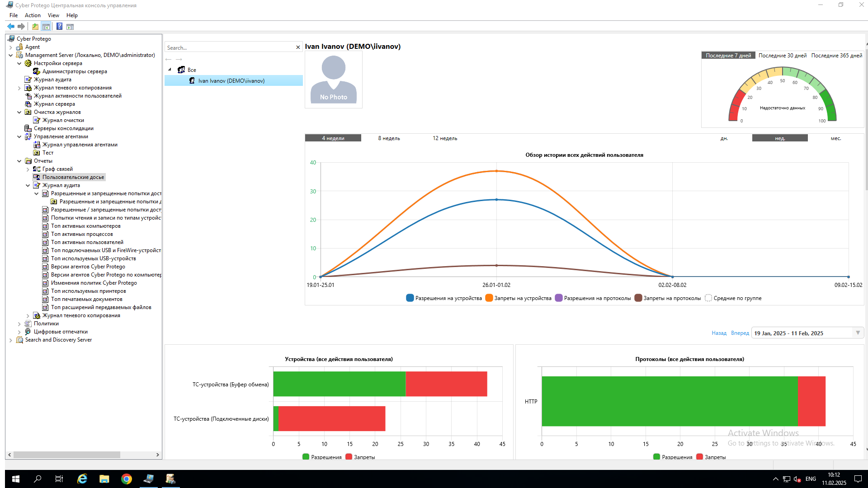This screenshot has width=868, height=488.
Task: Open File Explorer from taskbar
Action: coord(104,479)
